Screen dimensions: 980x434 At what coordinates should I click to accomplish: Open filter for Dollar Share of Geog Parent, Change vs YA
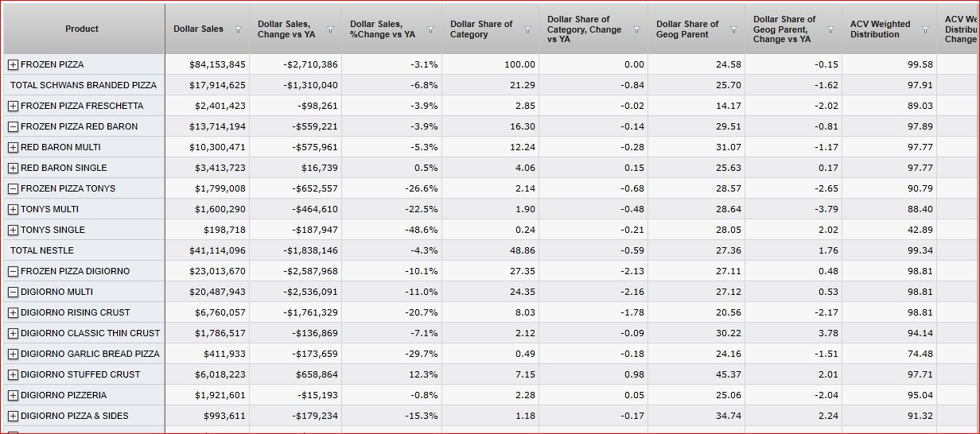coord(830,29)
